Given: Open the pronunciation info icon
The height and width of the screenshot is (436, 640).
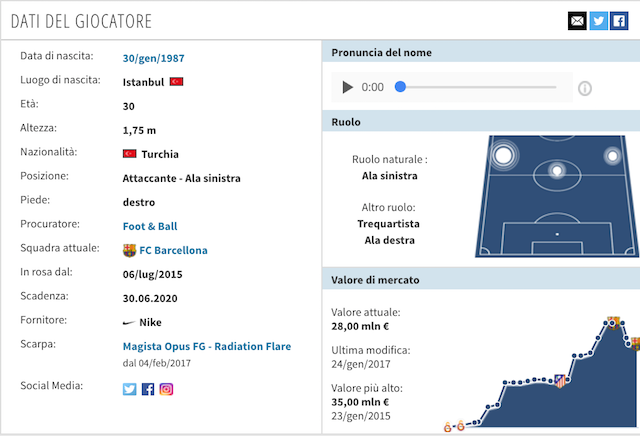Looking at the screenshot, I should coord(585,88).
